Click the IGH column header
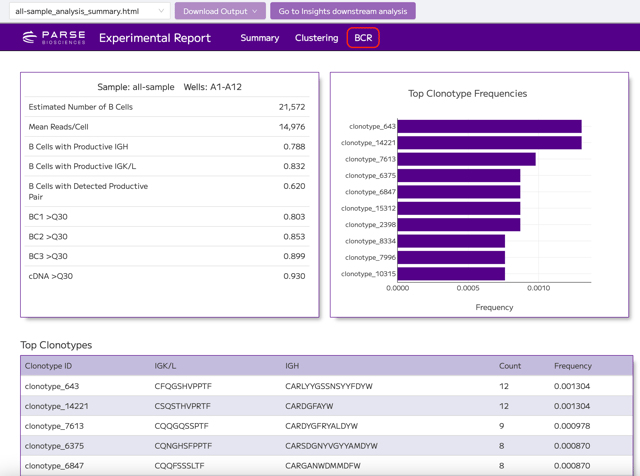Screen dimensions: 640x476 click(x=292, y=366)
